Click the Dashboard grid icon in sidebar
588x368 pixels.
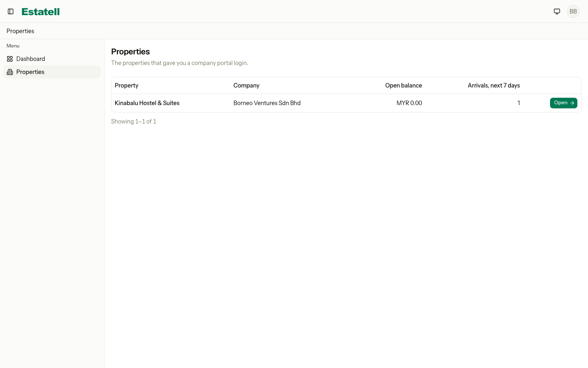pos(10,59)
